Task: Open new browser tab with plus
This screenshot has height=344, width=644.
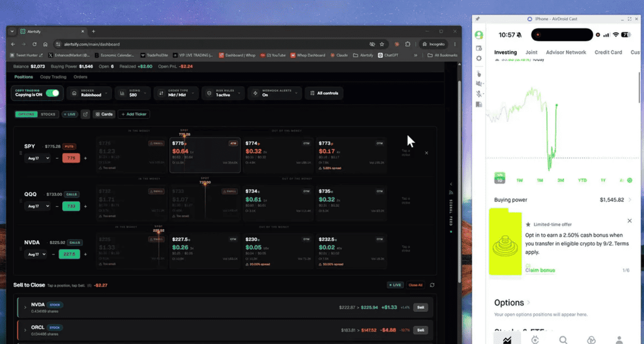Action: click(x=93, y=31)
